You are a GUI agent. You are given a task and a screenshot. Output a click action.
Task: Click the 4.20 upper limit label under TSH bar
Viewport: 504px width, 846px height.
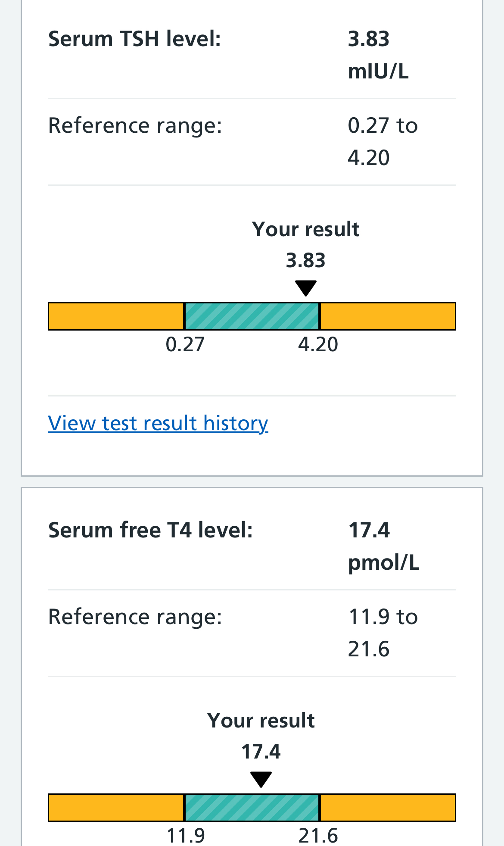click(x=318, y=344)
